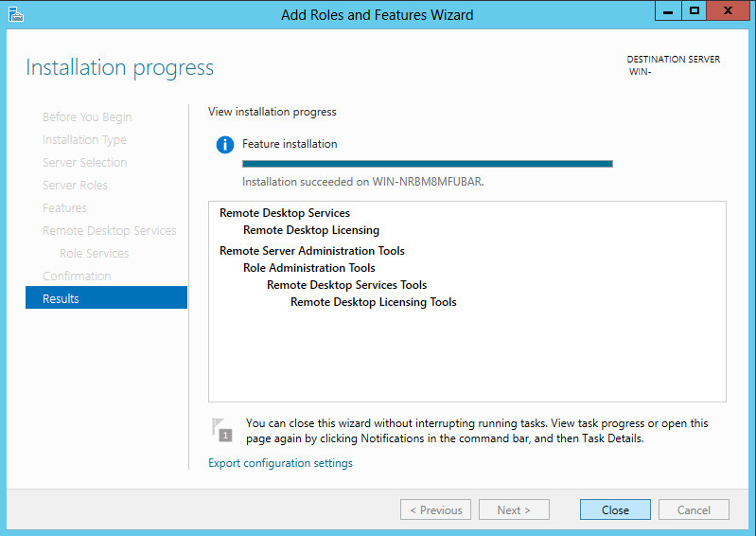This screenshot has width=756, height=536.
Task: Click the Installation succeeded status message
Action: point(363,182)
